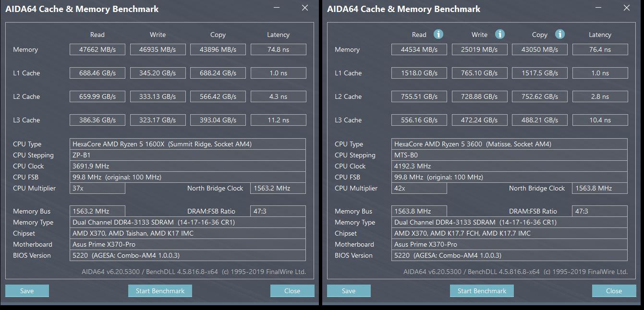Screen dimensions: 644x310
Task: Select L3 Cache Write value 323.17 GB/s
Action: tap(158, 120)
